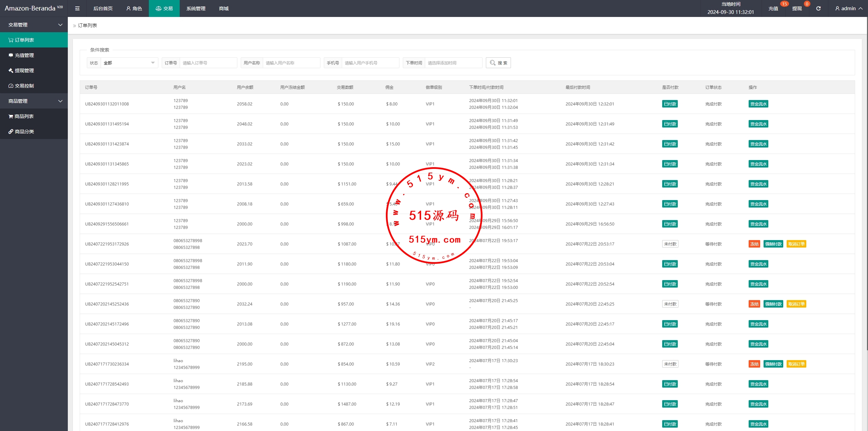Click the refresh icon in top bar
Screen dimensions: 868x431
818,8
